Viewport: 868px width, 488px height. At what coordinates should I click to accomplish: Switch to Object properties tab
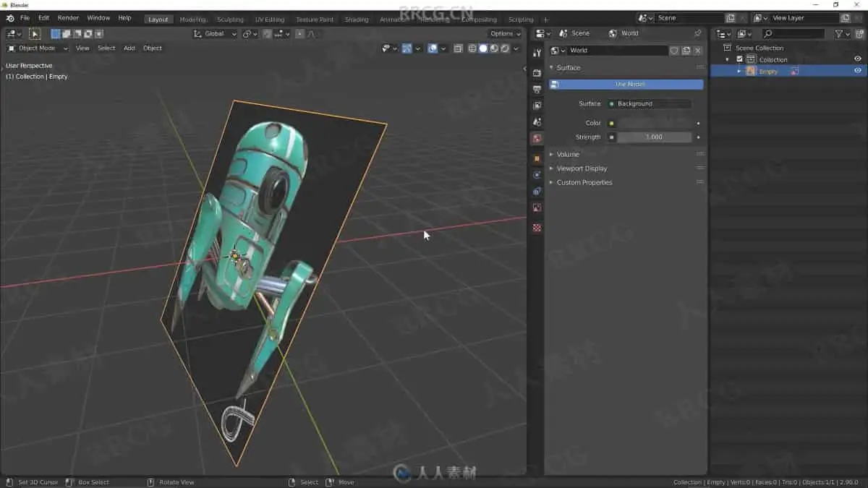537,158
